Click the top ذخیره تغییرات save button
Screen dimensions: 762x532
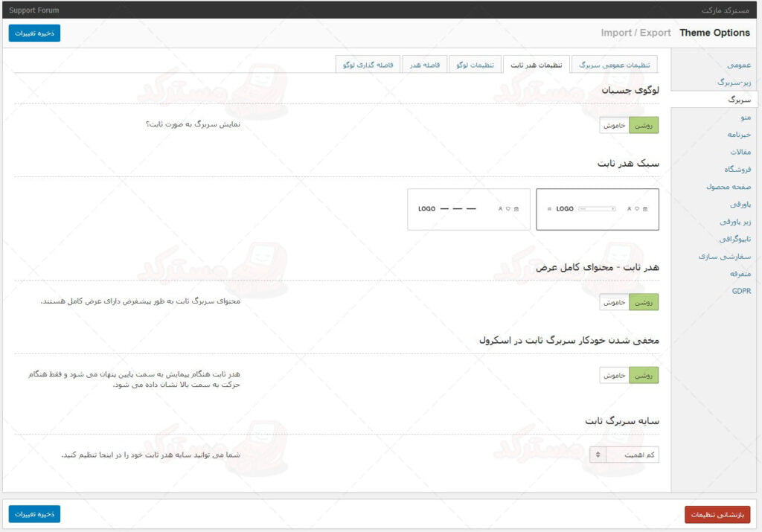point(34,33)
